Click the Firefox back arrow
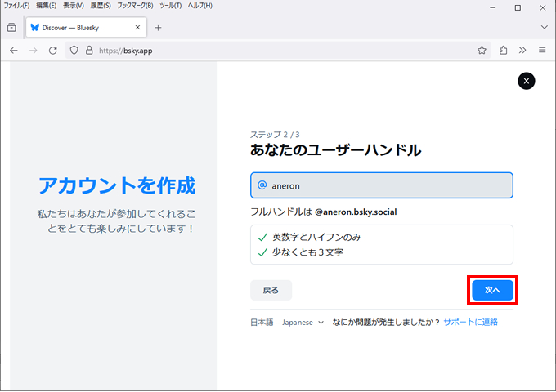 [13, 51]
